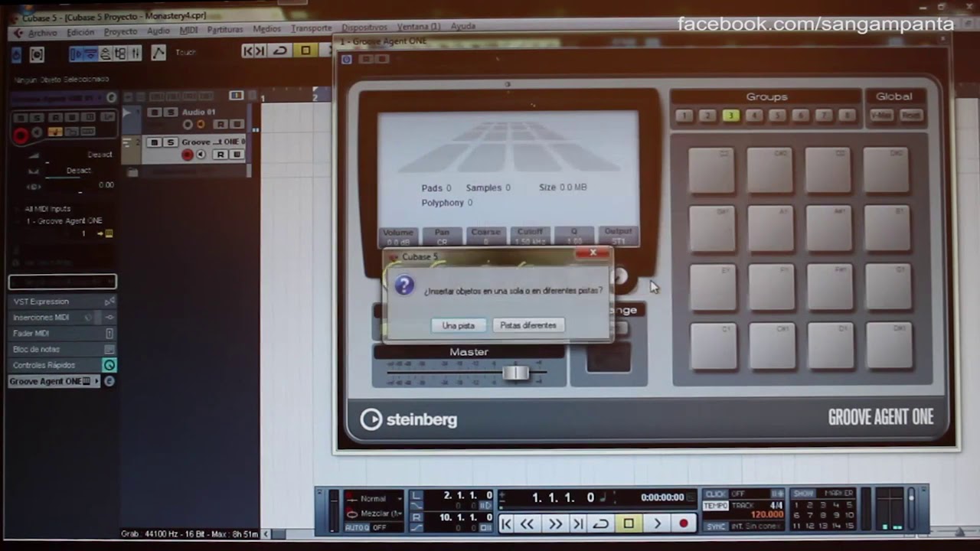Toggle the SYNC button in transport
The image size is (980, 551).
tap(716, 527)
